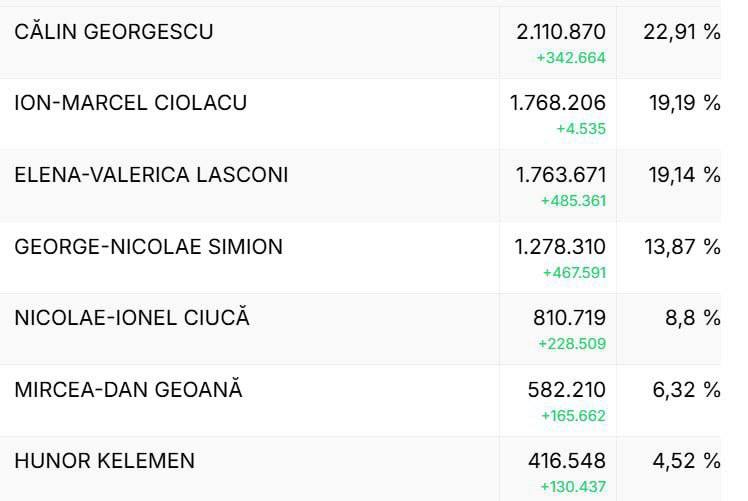This screenshot has width=748, height=501.
Task: Select the Ion-Marcel Ciolacu row name
Action: point(131,103)
